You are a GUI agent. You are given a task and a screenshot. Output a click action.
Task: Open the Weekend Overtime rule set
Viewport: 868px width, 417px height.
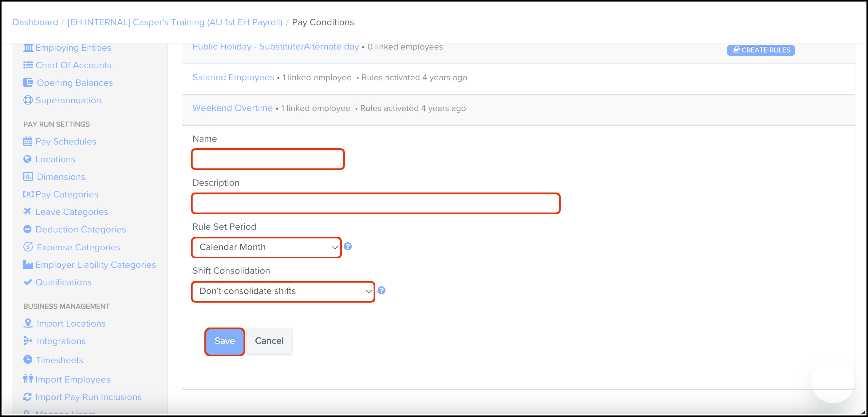point(232,108)
